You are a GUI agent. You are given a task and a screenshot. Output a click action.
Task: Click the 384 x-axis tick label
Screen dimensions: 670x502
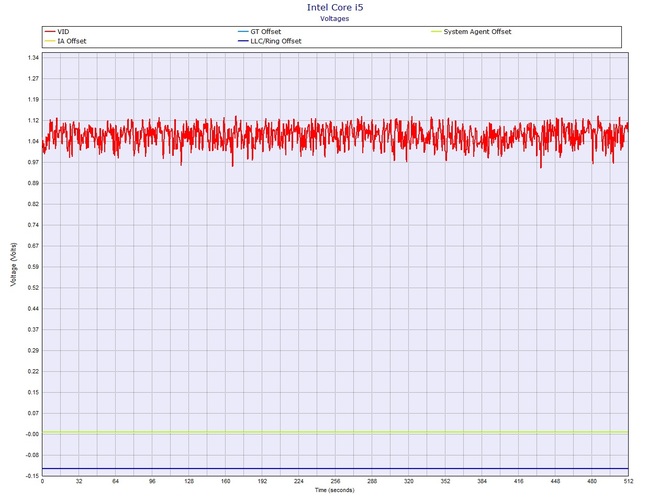point(482,481)
